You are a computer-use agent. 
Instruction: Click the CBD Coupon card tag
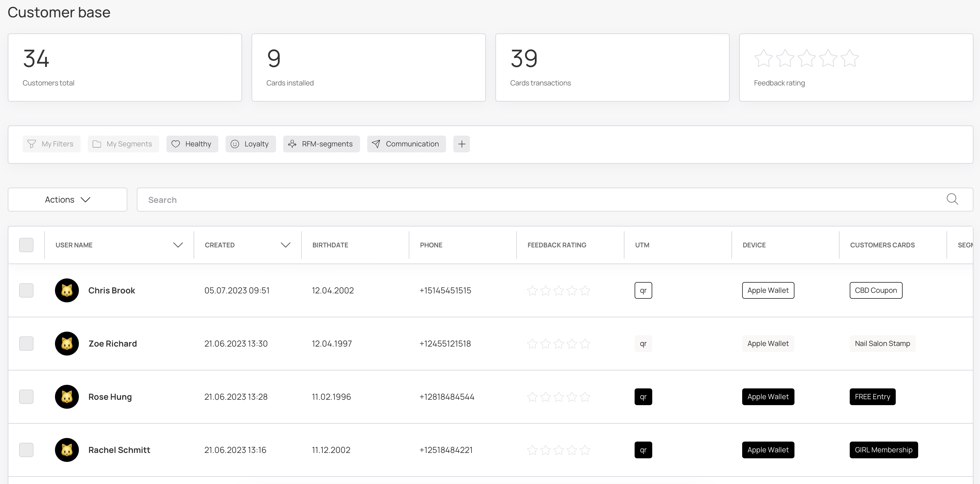click(875, 290)
